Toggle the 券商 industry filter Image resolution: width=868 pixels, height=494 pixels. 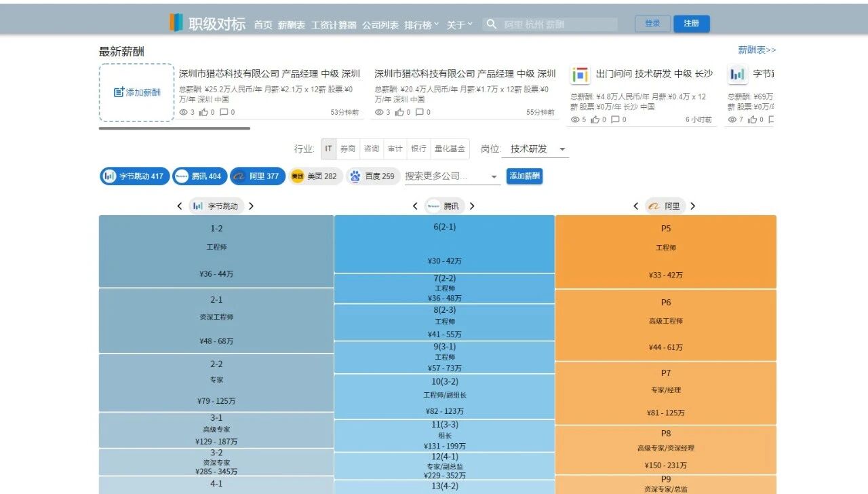[x=348, y=149]
